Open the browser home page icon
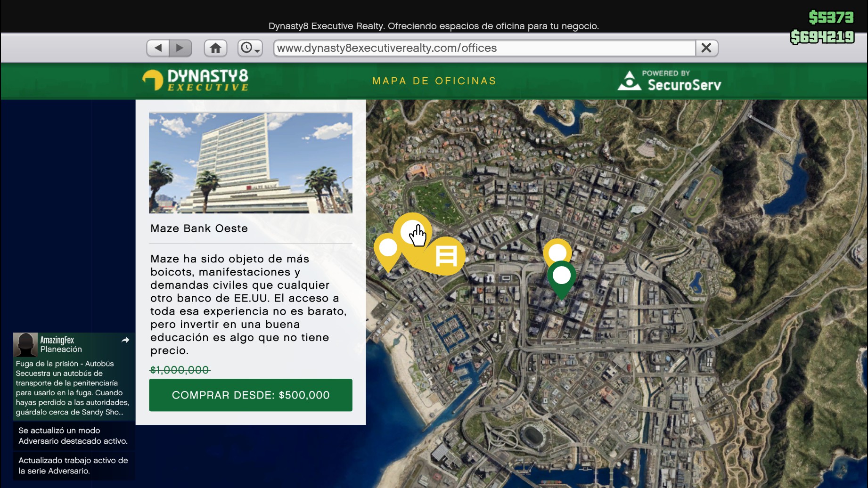This screenshot has width=868, height=488. coord(215,48)
